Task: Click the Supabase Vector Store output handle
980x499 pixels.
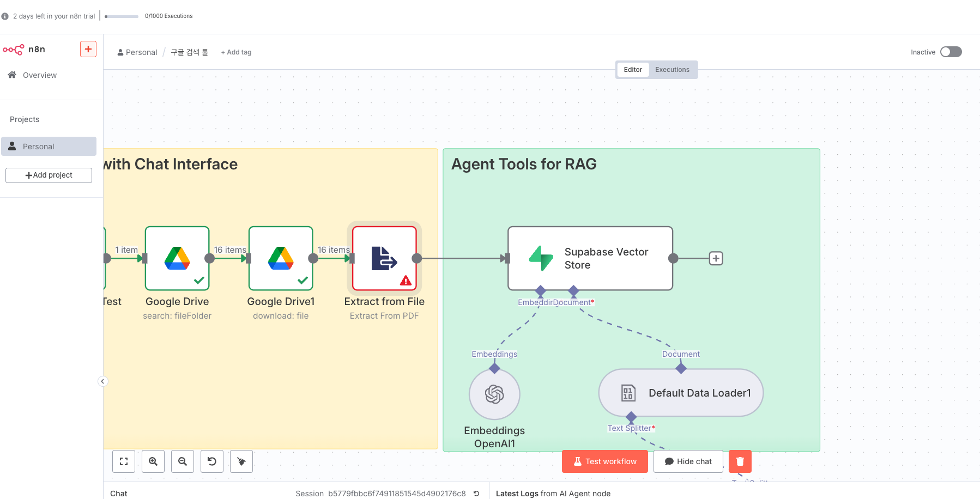Action: point(673,258)
